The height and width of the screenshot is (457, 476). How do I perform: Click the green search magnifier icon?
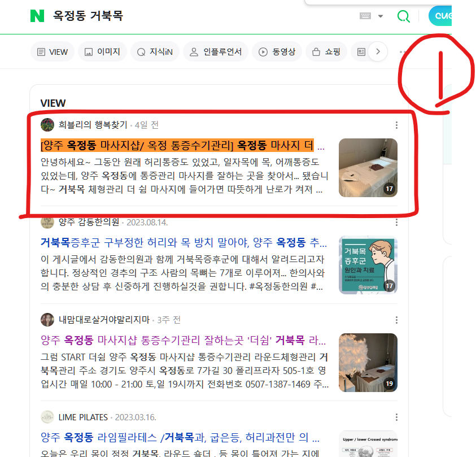point(404,16)
